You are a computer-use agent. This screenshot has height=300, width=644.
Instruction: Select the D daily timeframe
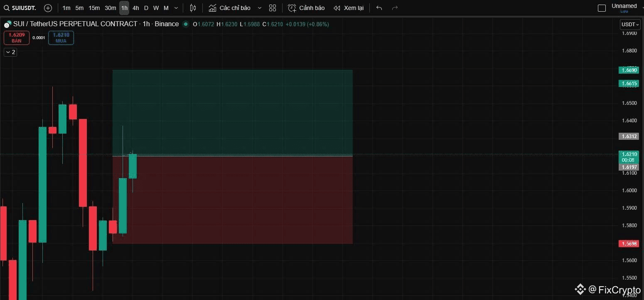click(x=146, y=8)
